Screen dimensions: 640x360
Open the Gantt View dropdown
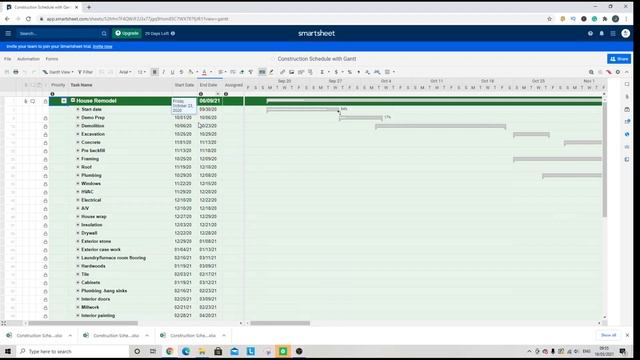coord(58,72)
